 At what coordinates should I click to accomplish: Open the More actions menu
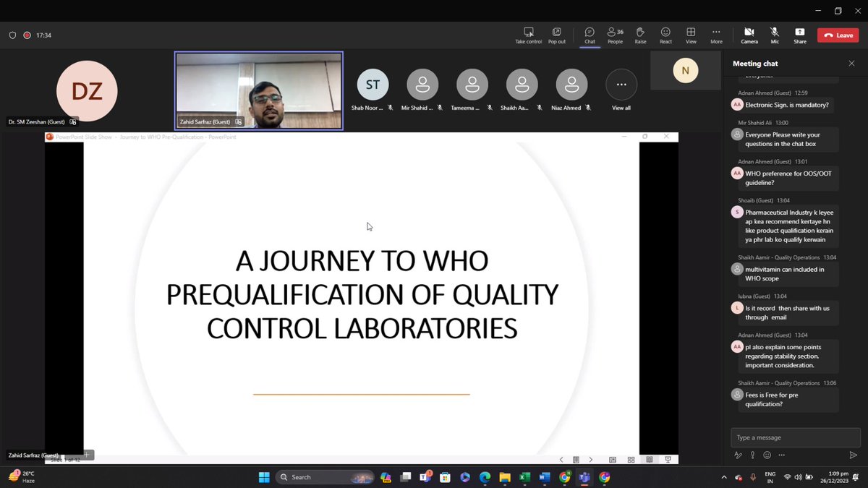pyautogui.click(x=716, y=35)
